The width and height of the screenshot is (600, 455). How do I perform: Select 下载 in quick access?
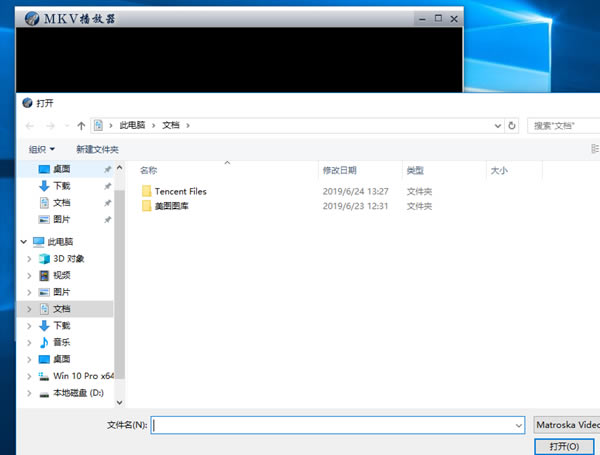(62, 186)
